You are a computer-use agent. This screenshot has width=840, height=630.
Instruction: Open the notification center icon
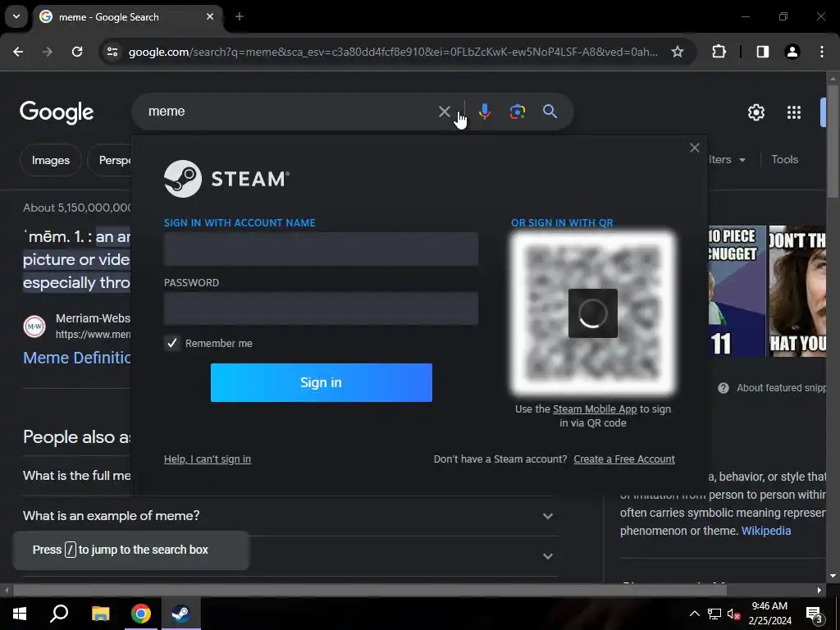pos(814,614)
